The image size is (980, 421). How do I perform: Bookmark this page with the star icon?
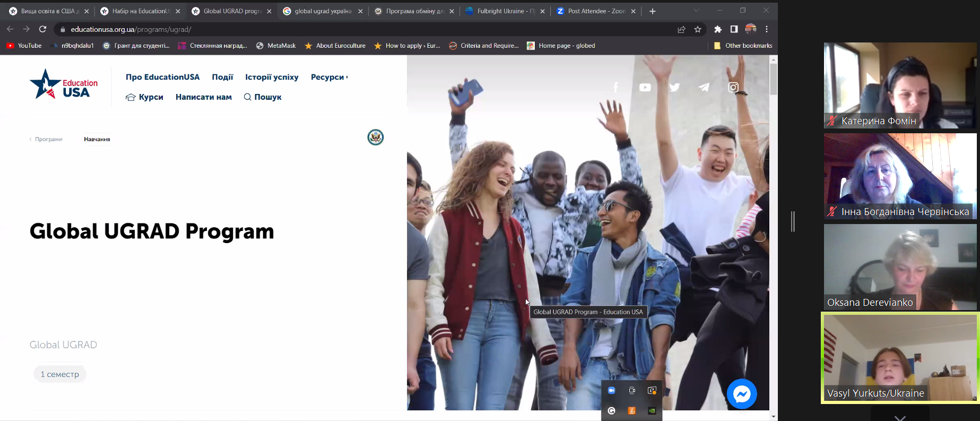point(698,30)
